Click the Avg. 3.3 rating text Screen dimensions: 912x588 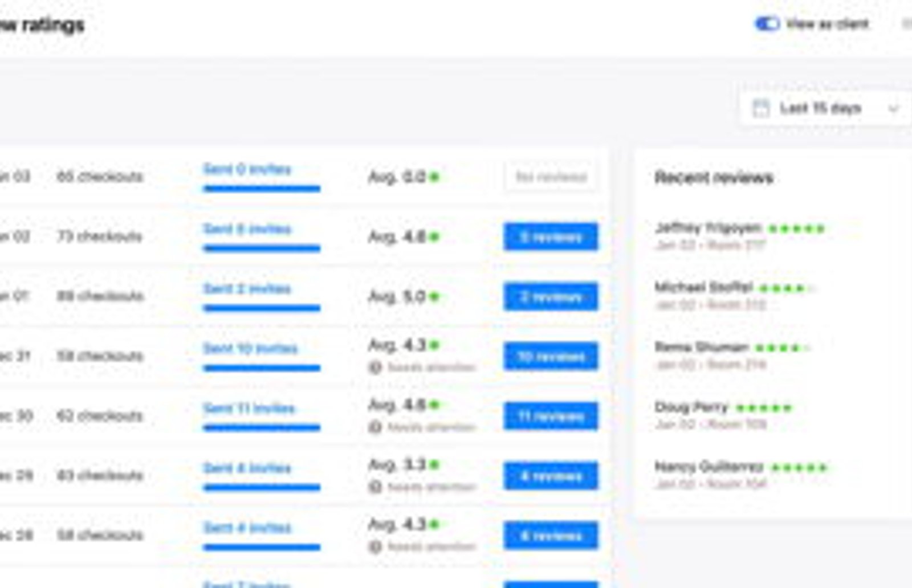click(397, 465)
